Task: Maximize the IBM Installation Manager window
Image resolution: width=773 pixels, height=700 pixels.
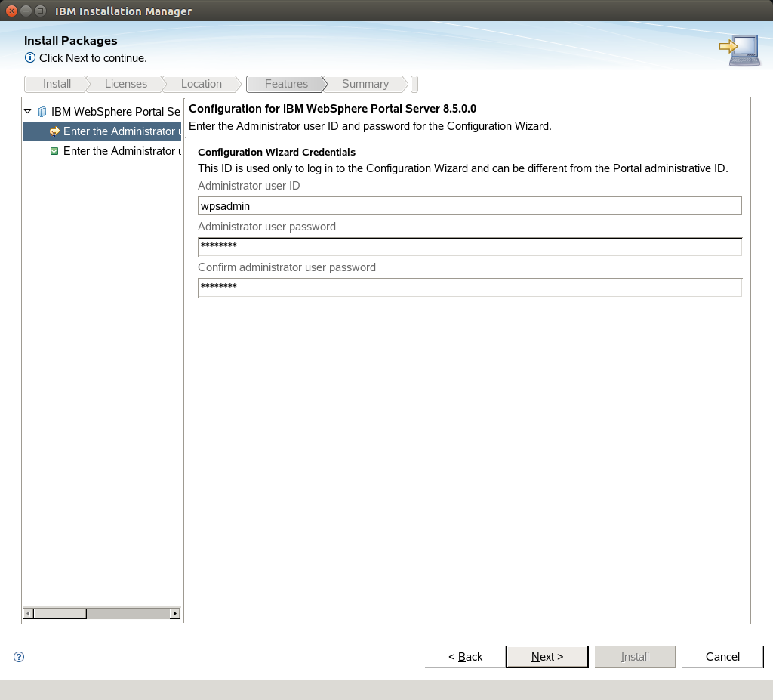Action: pos(41,11)
